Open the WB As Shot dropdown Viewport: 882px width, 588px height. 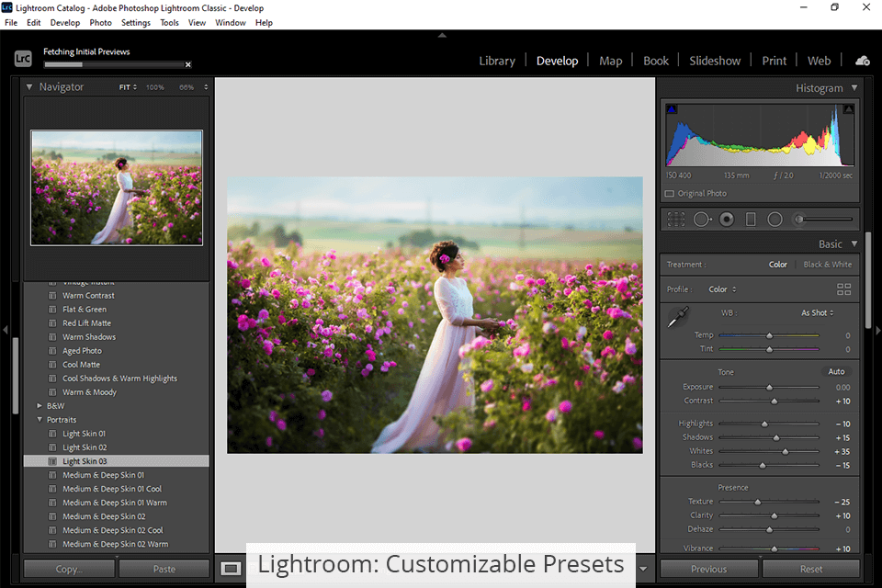coord(818,313)
